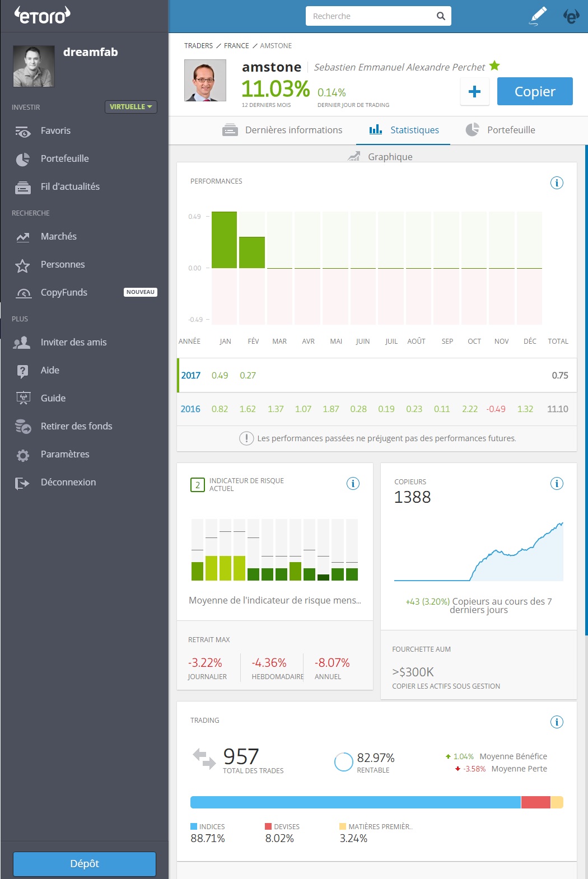Image resolution: width=588 pixels, height=879 pixels.
Task: Click the pencil edit icon in header
Action: pos(538,16)
